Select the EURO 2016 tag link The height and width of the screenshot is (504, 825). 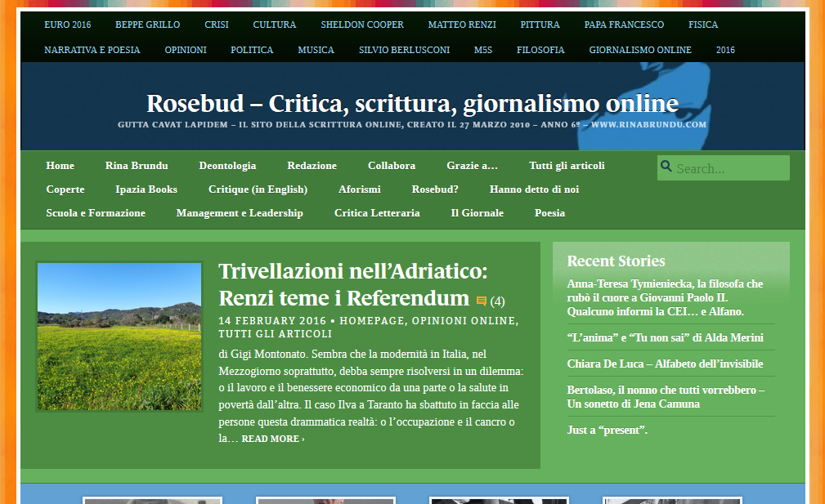[67, 25]
